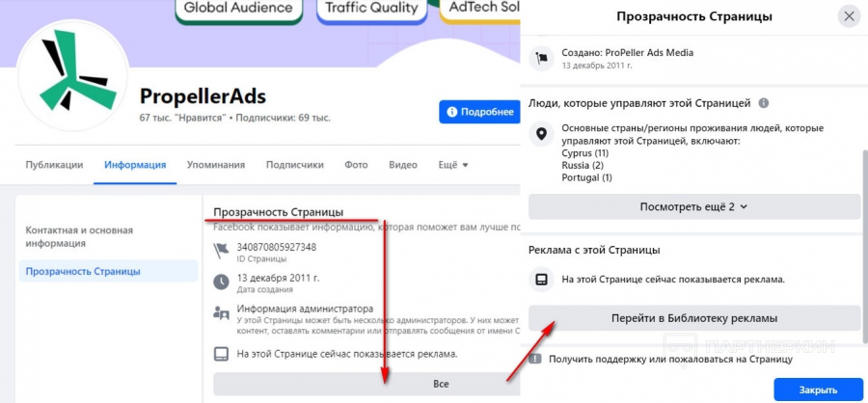Click the date 13 декабря 2011 г.
Viewport: 868px width, 403px height.
point(278,278)
